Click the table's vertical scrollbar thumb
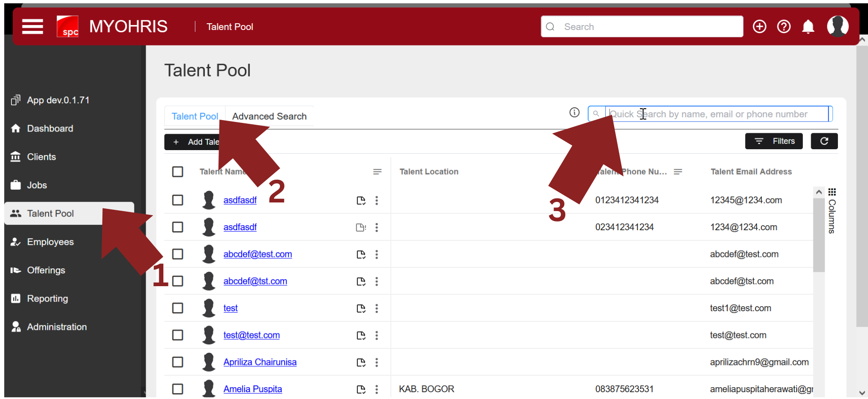Image resolution: width=868 pixels, height=399 pixels. pyautogui.click(x=819, y=234)
